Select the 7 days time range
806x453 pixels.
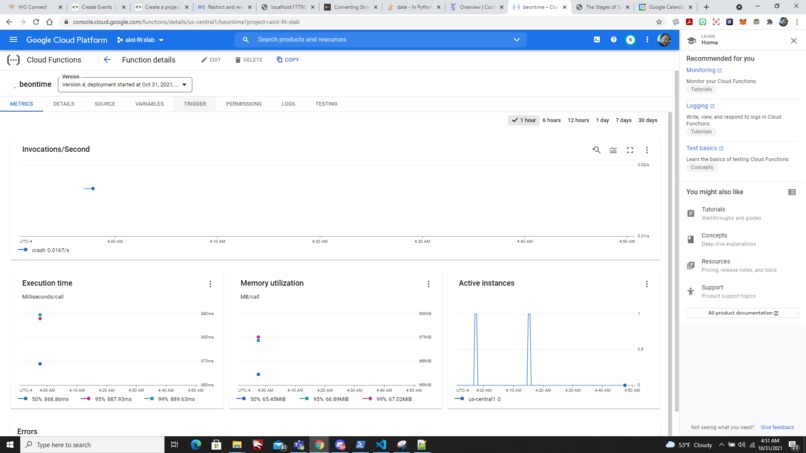[624, 120]
